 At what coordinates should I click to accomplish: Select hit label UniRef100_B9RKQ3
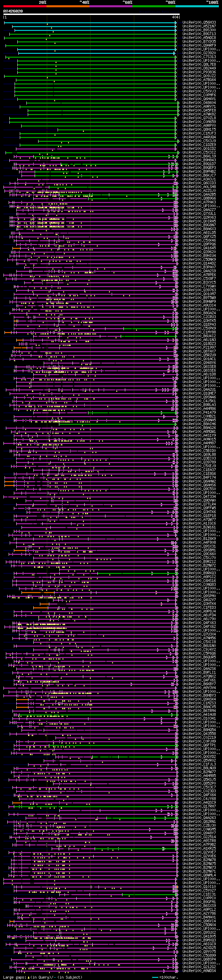(x=199, y=573)
